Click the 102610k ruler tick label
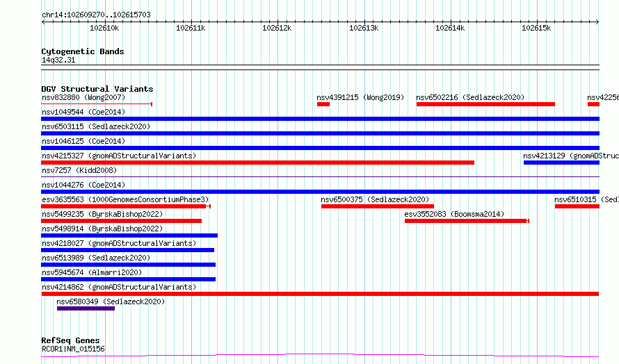The width and height of the screenshot is (619, 364). click(104, 28)
